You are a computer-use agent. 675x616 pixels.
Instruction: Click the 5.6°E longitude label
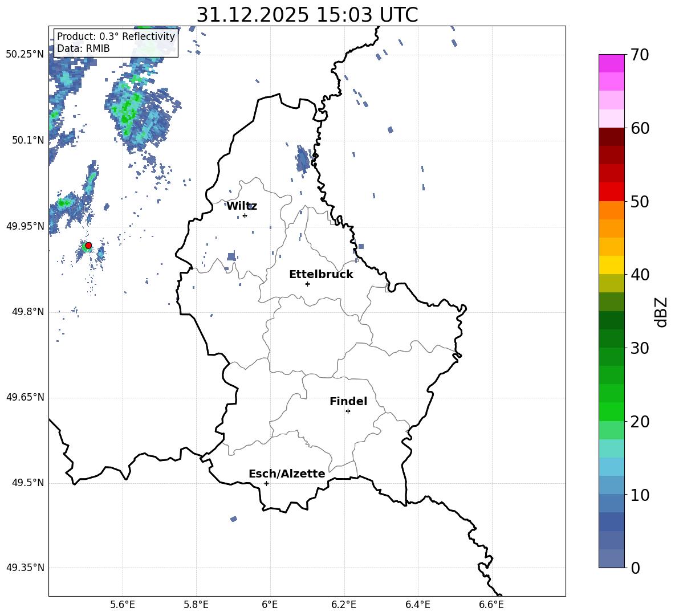point(123,605)
